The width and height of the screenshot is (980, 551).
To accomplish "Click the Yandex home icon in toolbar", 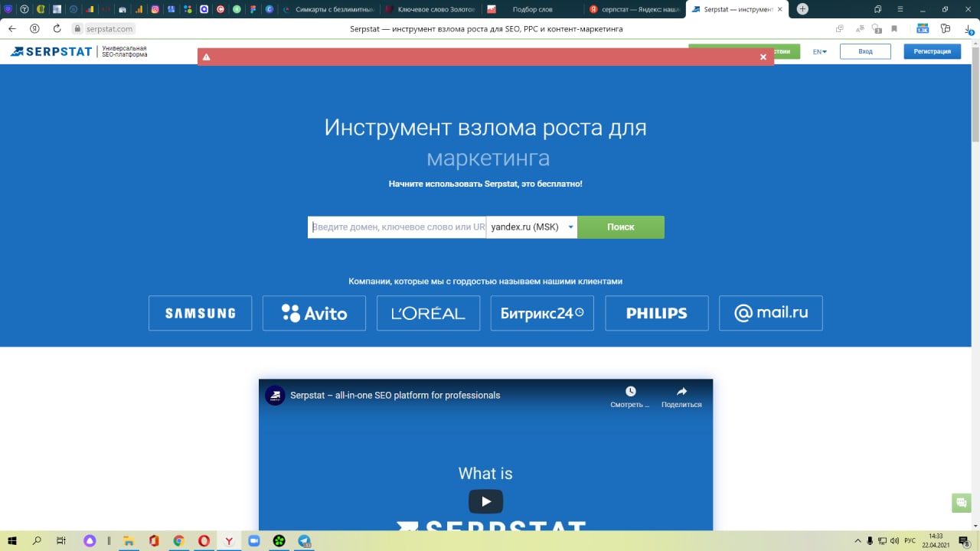I will pos(34,28).
